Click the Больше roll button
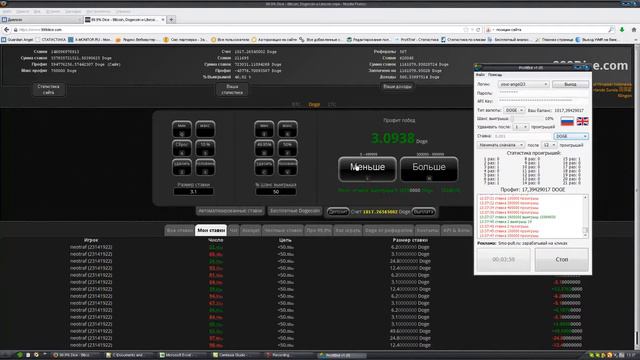The image size is (640, 360). (x=429, y=169)
